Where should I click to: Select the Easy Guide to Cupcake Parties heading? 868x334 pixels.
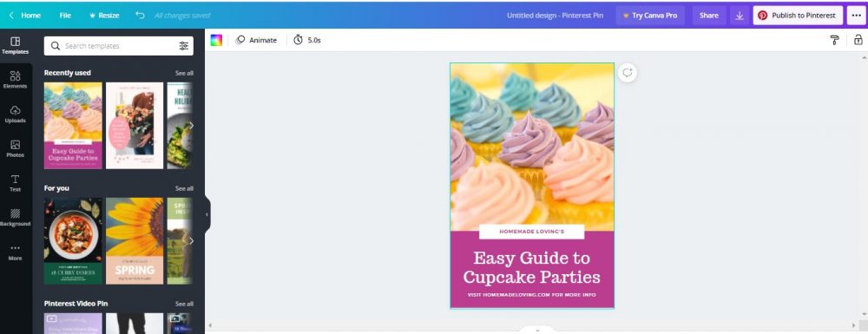[x=531, y=268]
